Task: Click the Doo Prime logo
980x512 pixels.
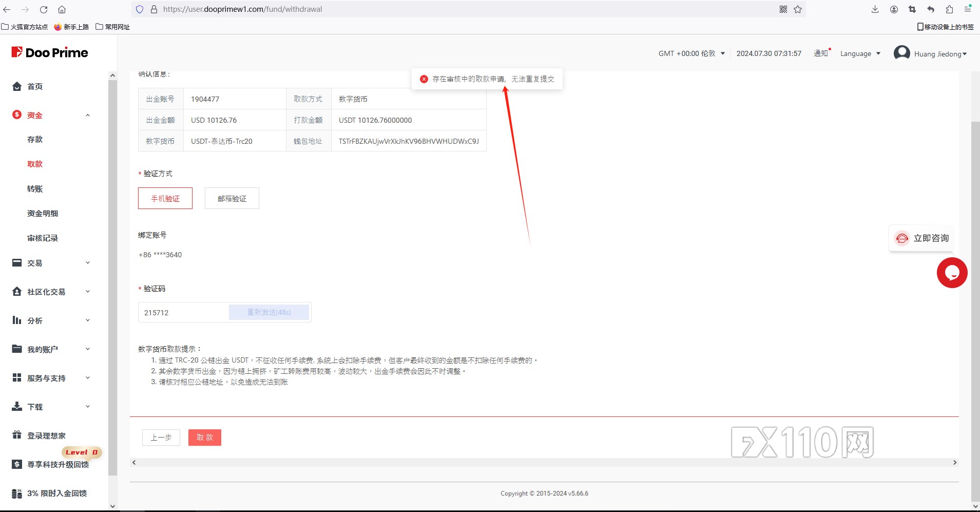Action: tap(50, 52)
